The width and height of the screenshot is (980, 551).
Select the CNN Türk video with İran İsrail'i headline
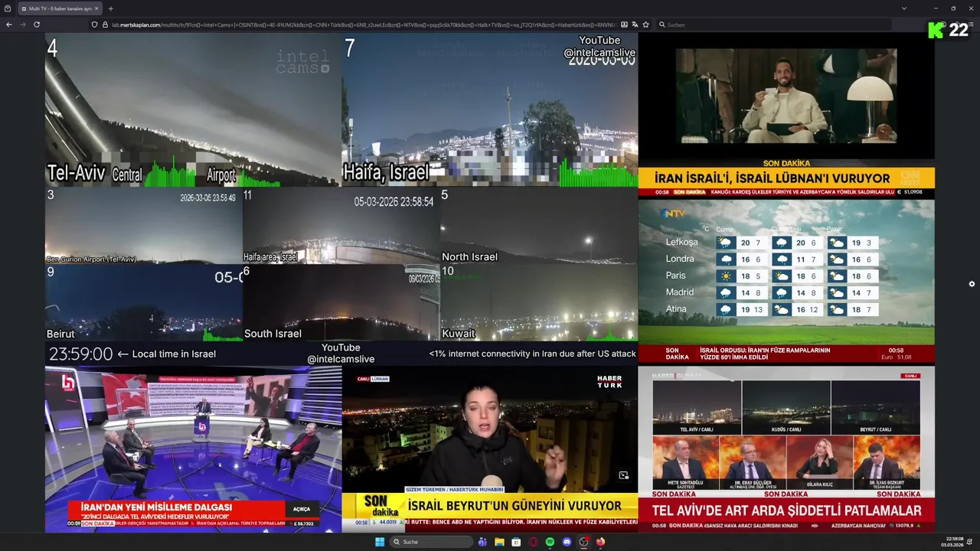786,116
